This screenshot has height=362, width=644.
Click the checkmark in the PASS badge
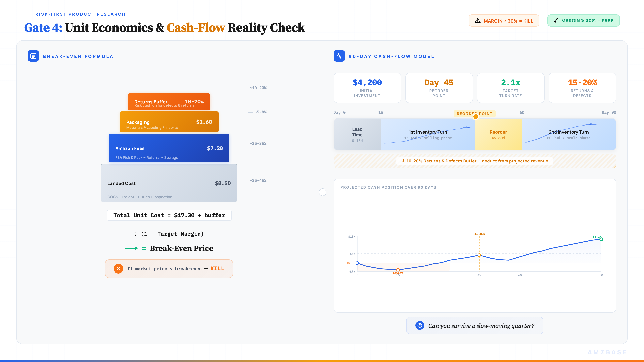556,21
